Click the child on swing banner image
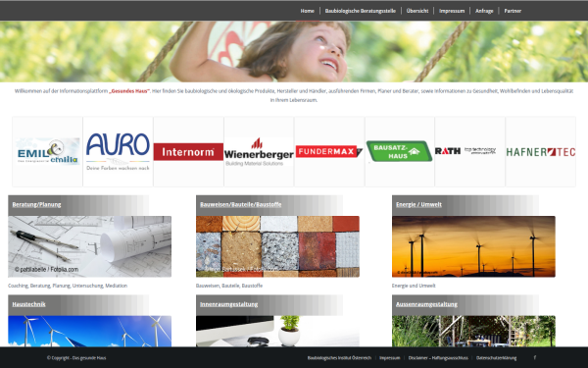Screen dimensions: 588x368 point(294,51)
